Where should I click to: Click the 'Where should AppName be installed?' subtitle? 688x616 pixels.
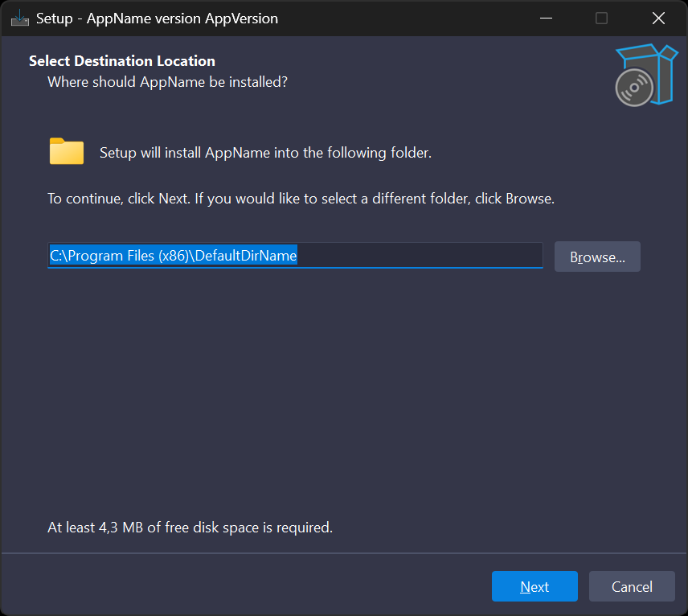click(x=167, y=82)
